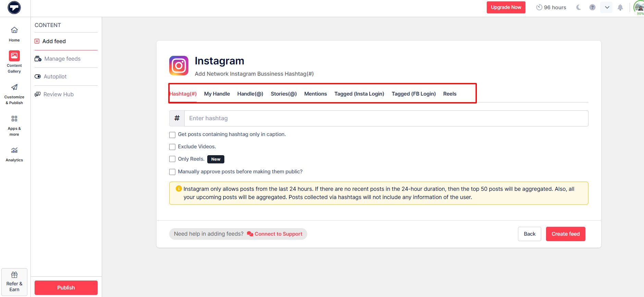Viewport: 644px width, 297px height.
Task: Click the Instagram logo icon
Action: (179, 65)
